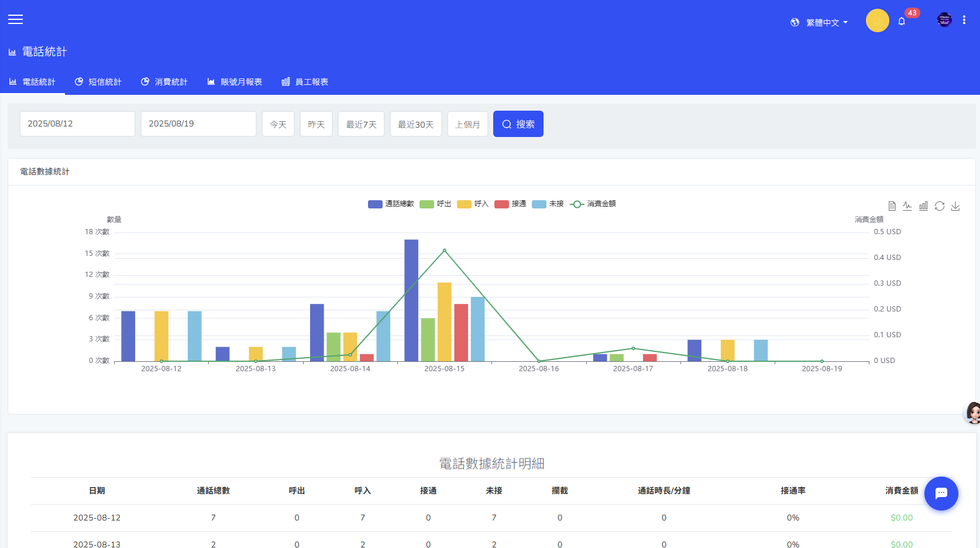Open the three-dot more options menu
980x548 pixels.
(964, 20)
